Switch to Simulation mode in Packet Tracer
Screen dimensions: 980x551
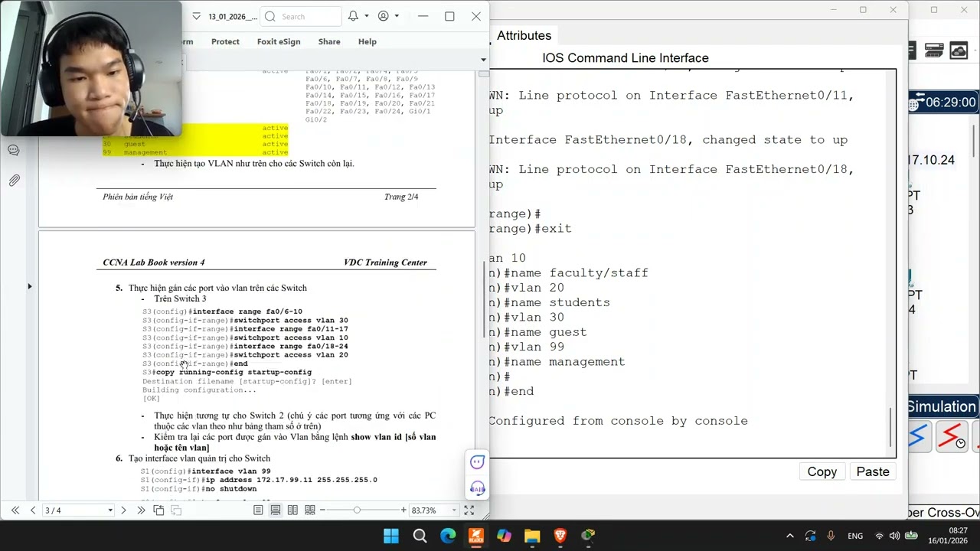tap(942, 407)
